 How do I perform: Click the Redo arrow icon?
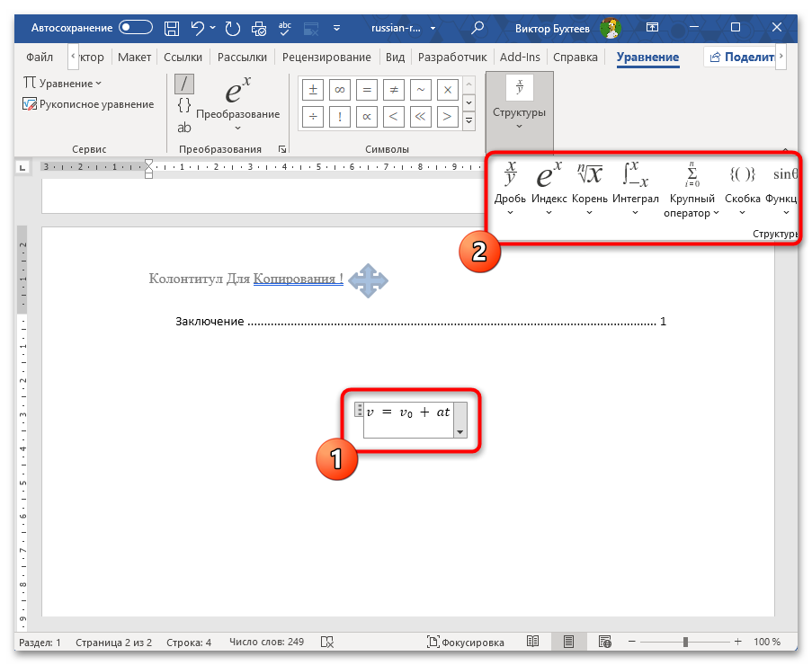233,28
